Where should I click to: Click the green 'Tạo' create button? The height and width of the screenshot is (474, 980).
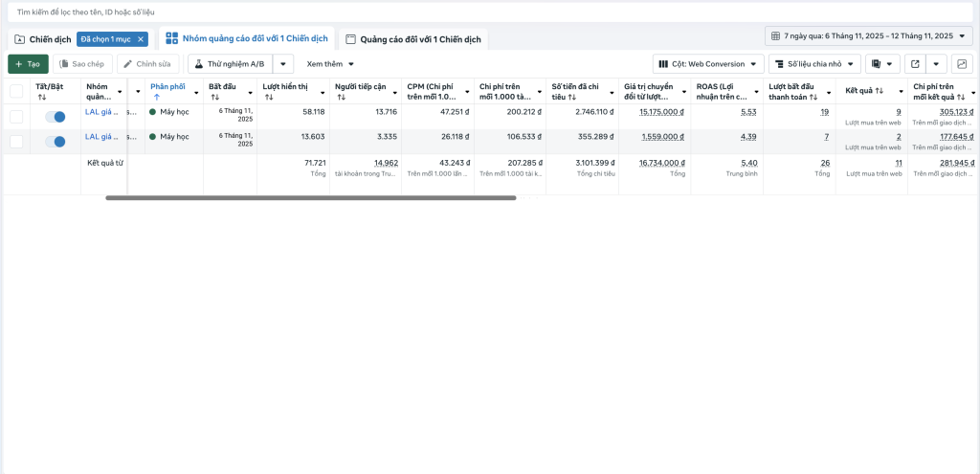pos(28,64)
